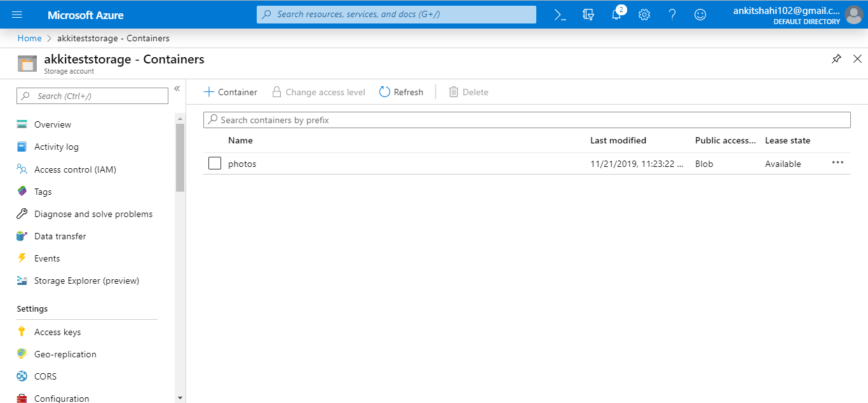This screenshot has height=403, width=868.
Task: Open the photos row ellipsis menu
Action: (837, 162)
